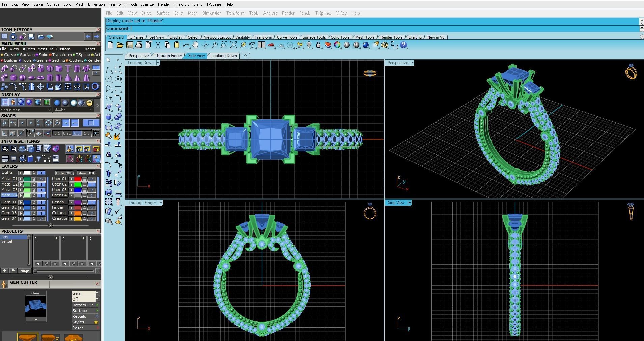Open the Side View viewport title dropdown arrow

(x=409, y=203)
